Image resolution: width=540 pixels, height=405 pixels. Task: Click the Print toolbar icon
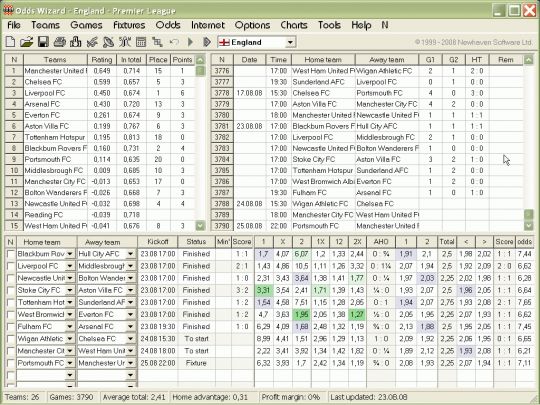60,42
